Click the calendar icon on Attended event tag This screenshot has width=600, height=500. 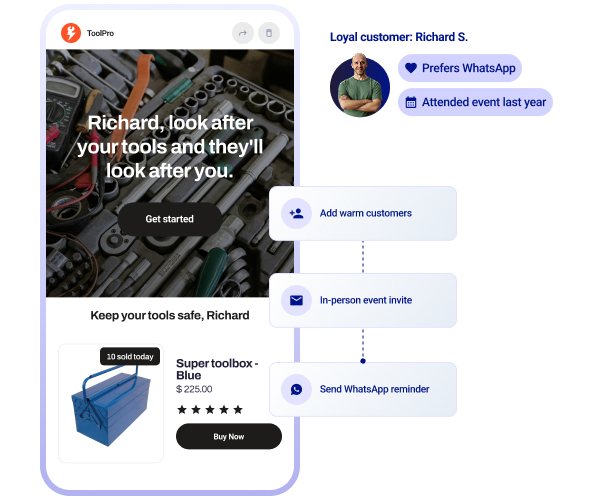pyautogui.click(x=411, y=102)
